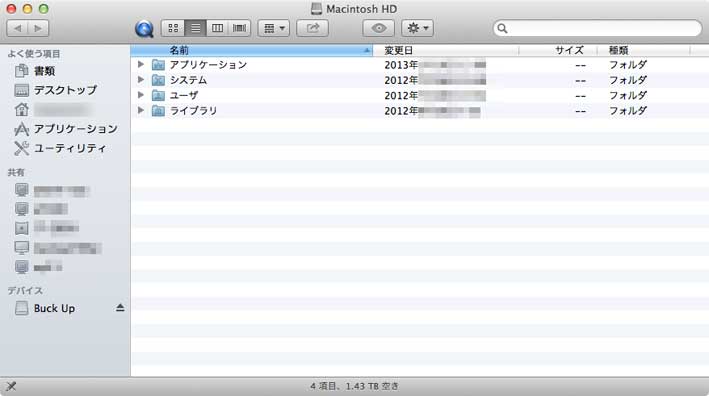Viewport: 709px width, 396px height.
Task: Click the Utilities tools icon in sidebar
Action: pyautogui.click(x=22, y=148)
